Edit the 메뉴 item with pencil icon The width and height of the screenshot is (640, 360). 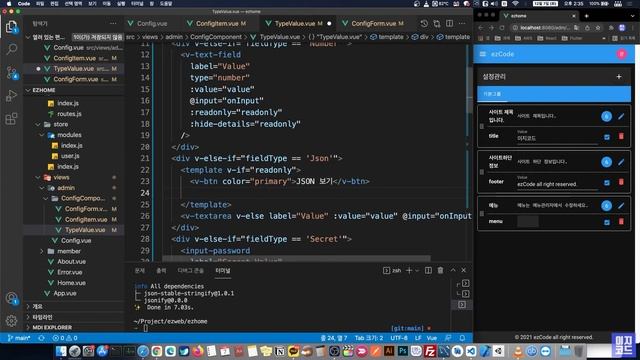[621, 206]
